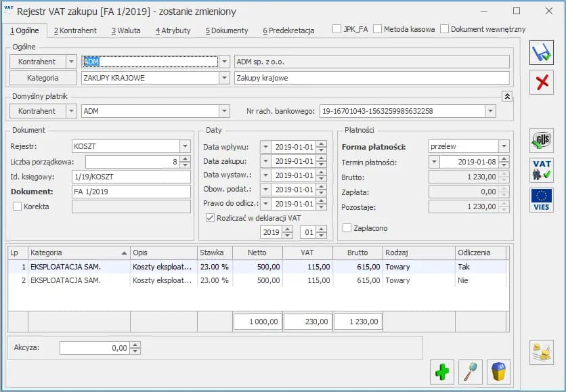Click the save document floppy disk icon
This screenshot has width=566, height=392.
coord(541,53)
